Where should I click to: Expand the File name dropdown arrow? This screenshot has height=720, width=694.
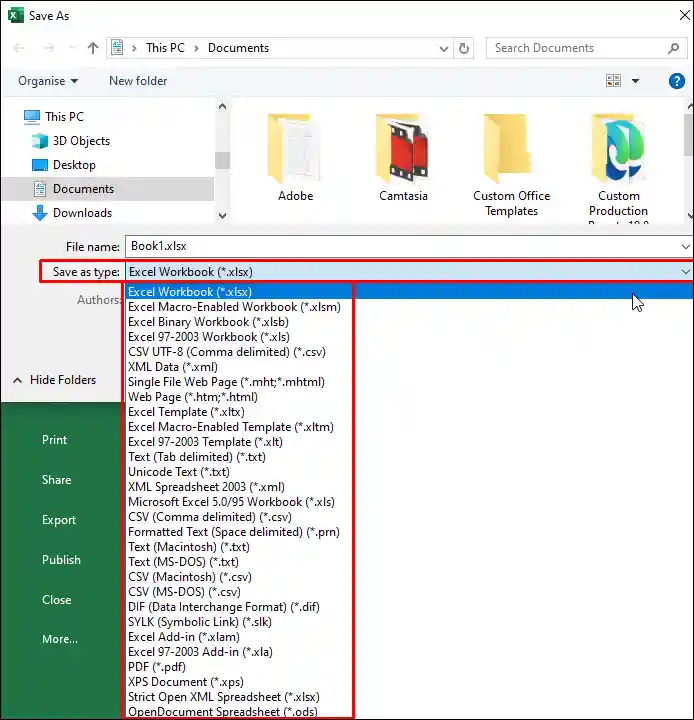pos(685,247)
